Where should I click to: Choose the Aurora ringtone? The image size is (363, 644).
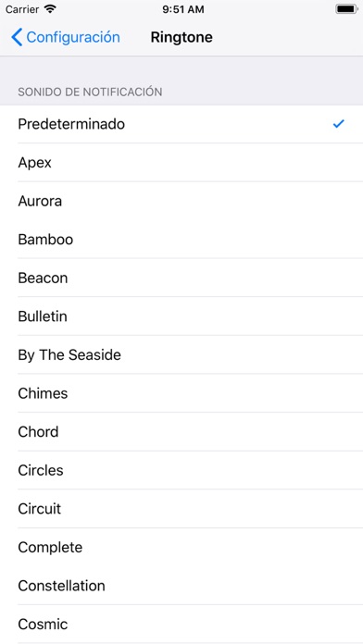click(x=181, y=201)
